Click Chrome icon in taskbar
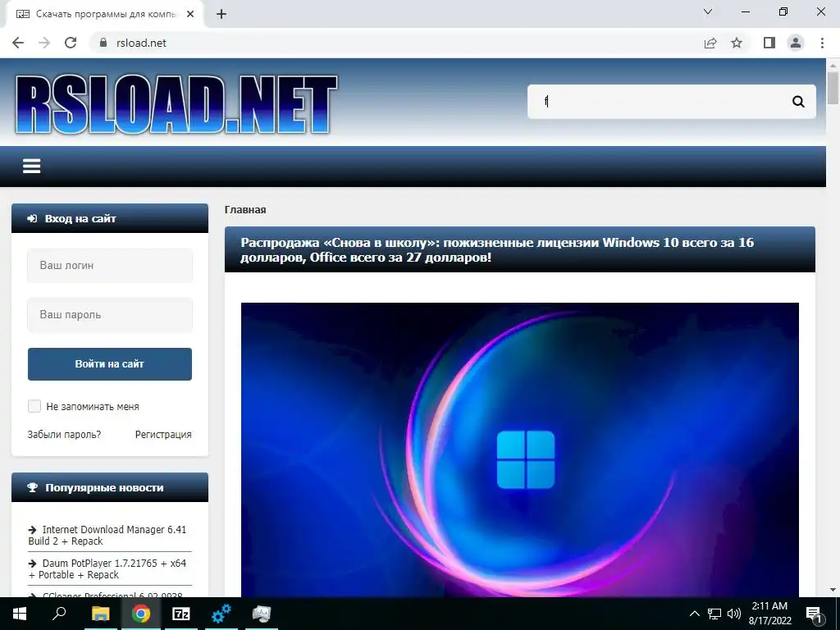840x630 pixels. (141, 614)
